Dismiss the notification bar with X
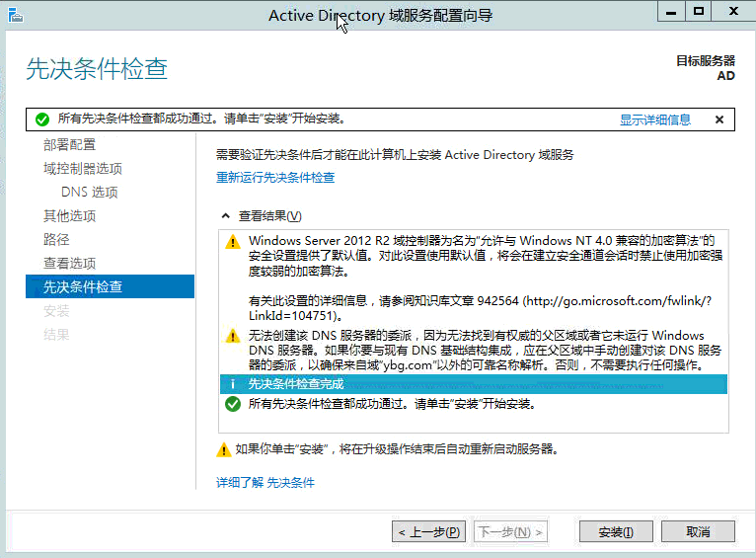Image resolution: width=756 pixels, height=558 pixels. 719,120
